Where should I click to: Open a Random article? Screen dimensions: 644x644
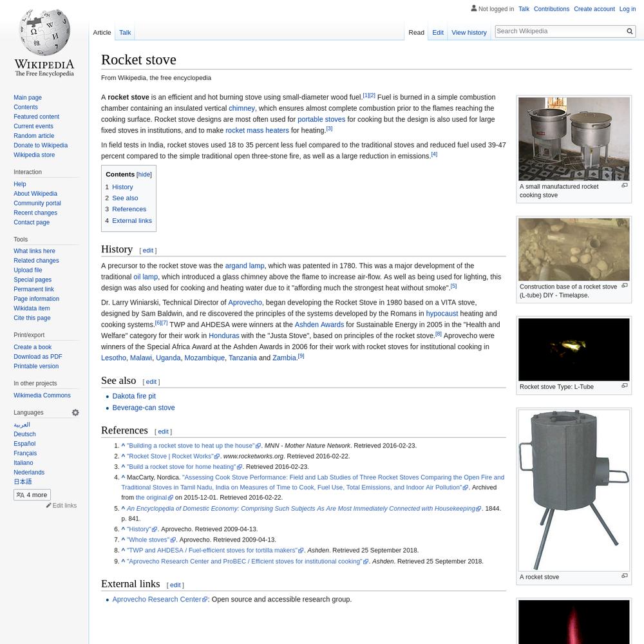33,135
